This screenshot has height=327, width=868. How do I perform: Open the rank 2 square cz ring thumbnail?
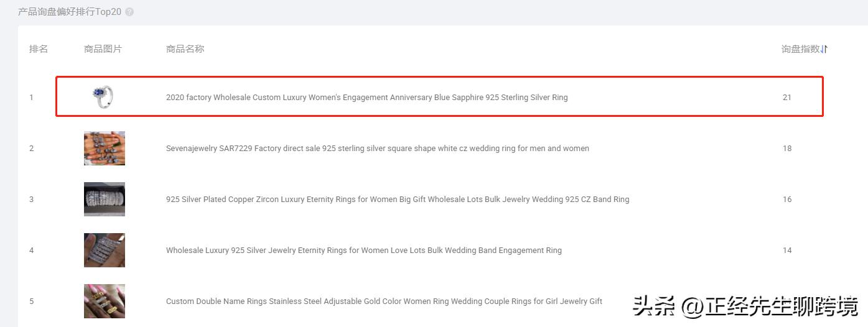(x=105, y=148)
